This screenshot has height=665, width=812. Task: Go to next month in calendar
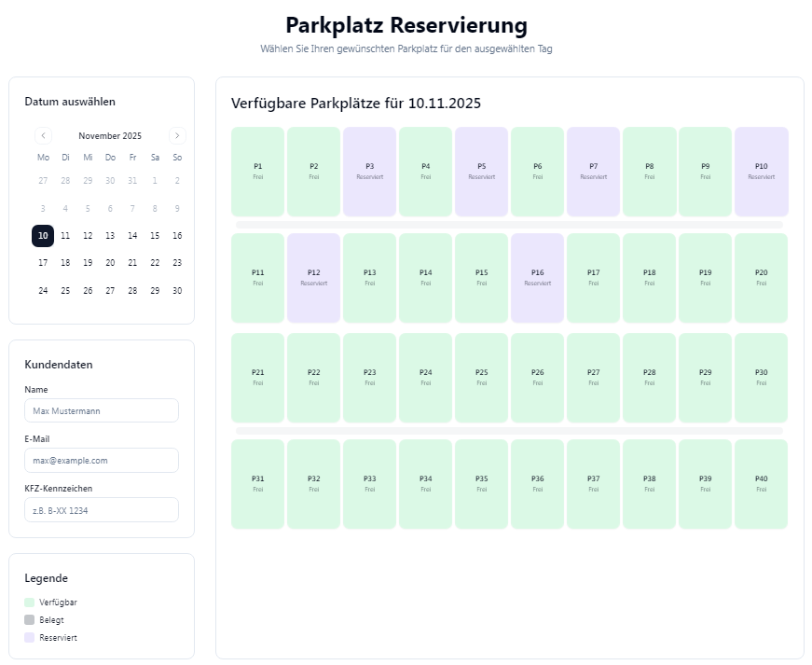tap(177, 135)
